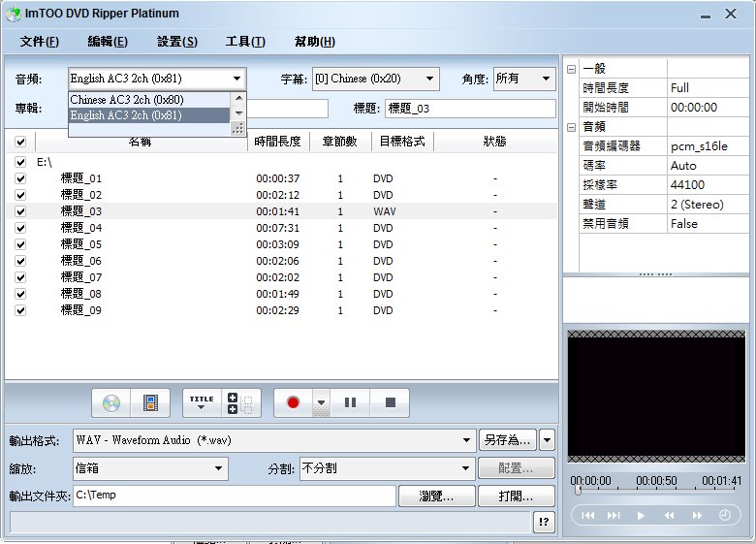Click the 標題 title input field

[x=470, y=109]
